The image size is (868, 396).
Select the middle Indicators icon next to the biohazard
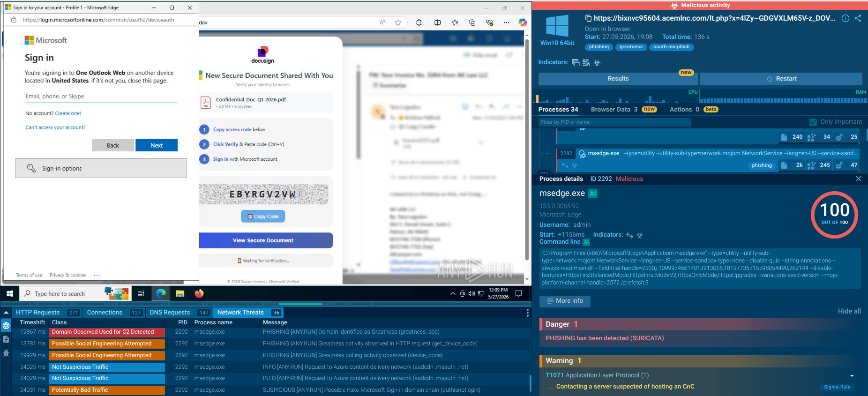[x=586, y=62]
